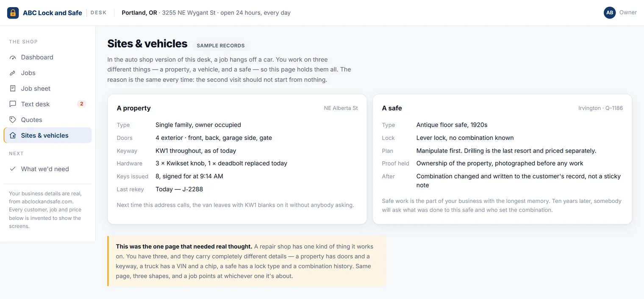Open the Text desk section
This screenshot has height=299, width=644.
(x=47, y=104)
